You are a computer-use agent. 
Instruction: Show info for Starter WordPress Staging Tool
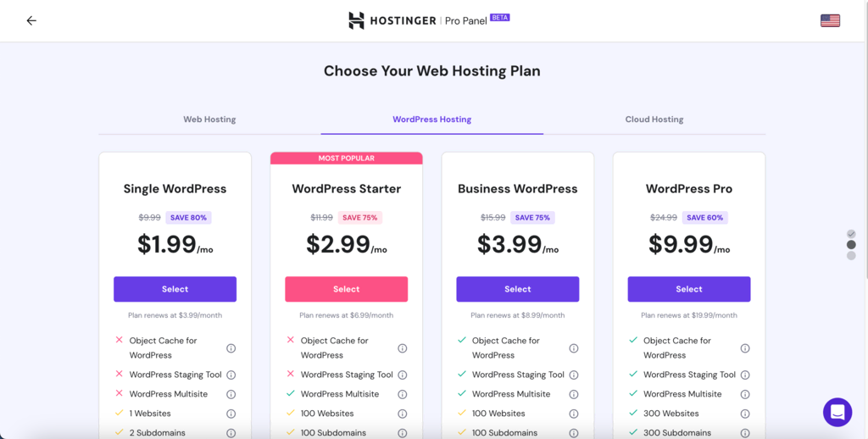402,375
